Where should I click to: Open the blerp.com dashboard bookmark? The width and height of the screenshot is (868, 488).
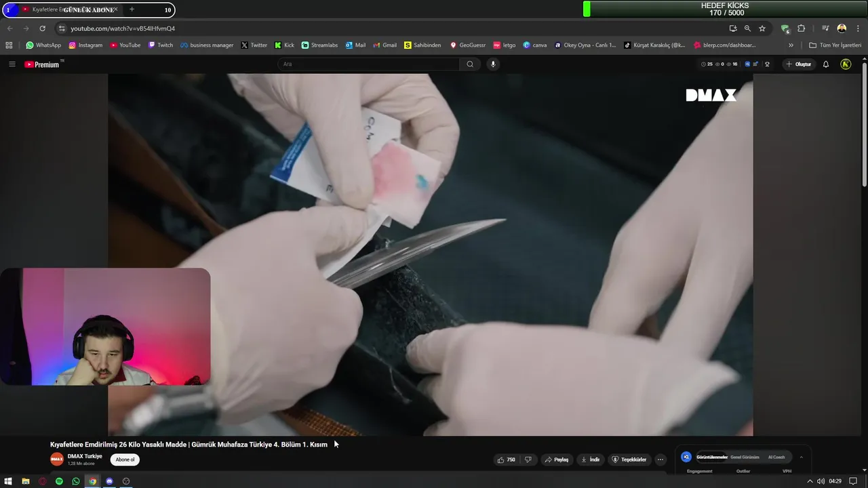pos(725,45)
